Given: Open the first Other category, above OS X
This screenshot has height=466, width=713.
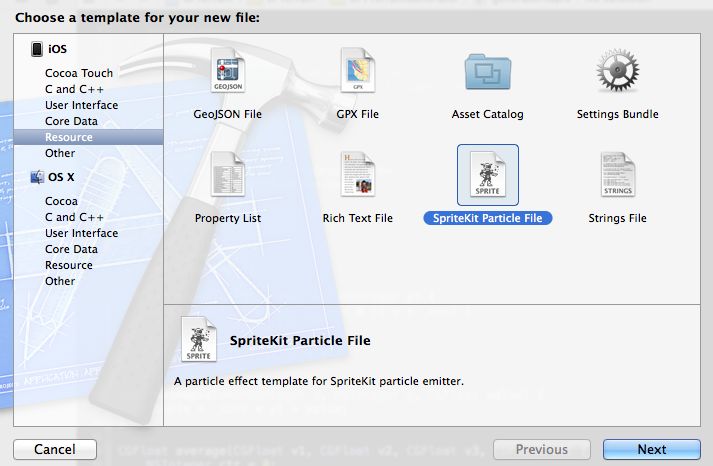Looking at the screenshot, I should 60,153.
